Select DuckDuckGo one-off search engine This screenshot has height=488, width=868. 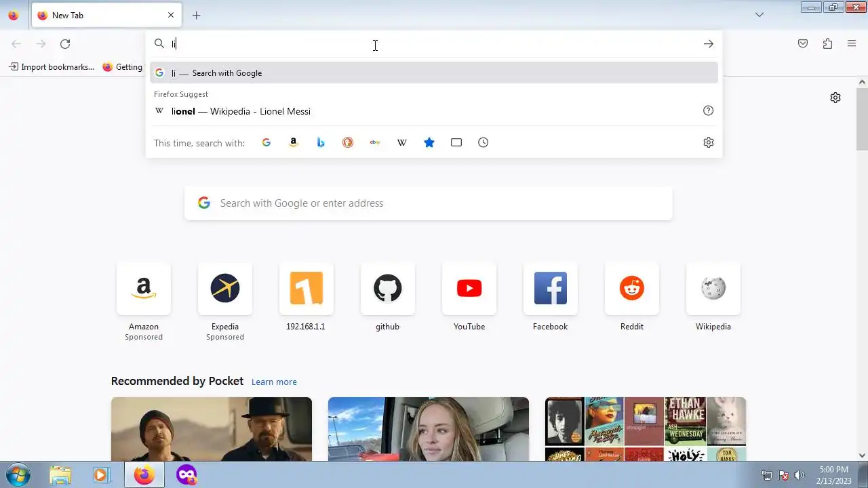(348, 142)
